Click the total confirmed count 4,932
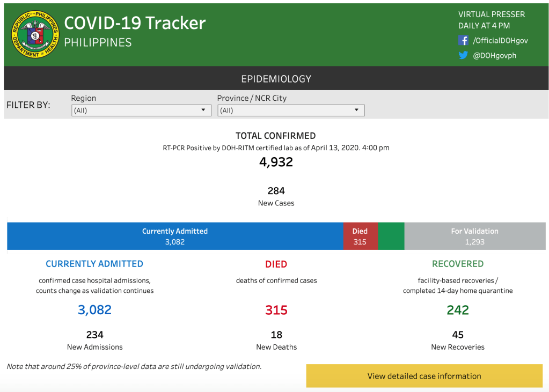This screenshot has height=392, width=549. pos(276,162)
